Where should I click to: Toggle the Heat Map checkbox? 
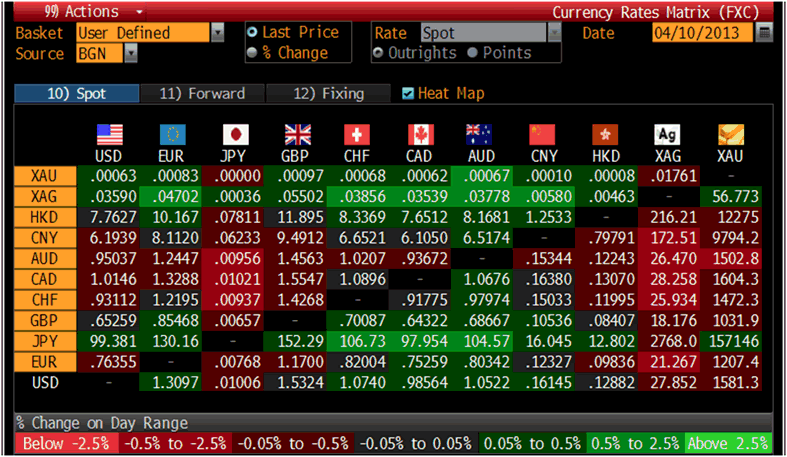pos(407,94)
